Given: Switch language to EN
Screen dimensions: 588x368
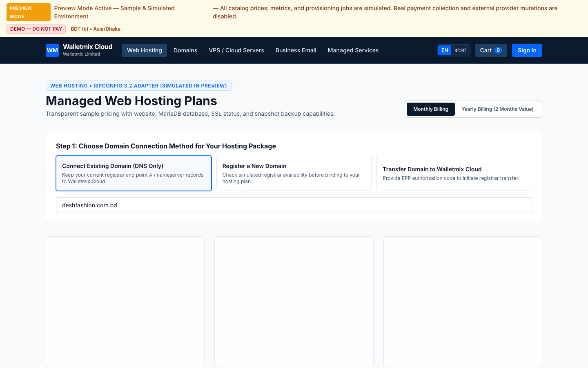Looking at the screenshot, I should 445,50.
